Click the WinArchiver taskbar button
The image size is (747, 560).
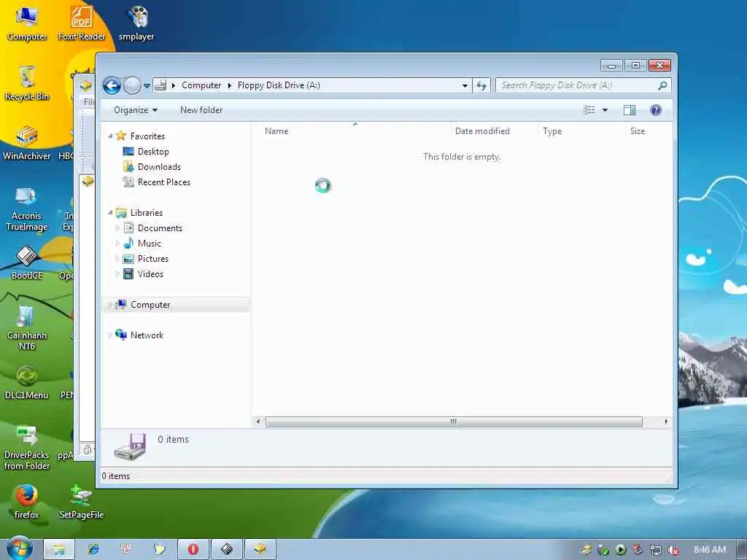tap(260, 550)
